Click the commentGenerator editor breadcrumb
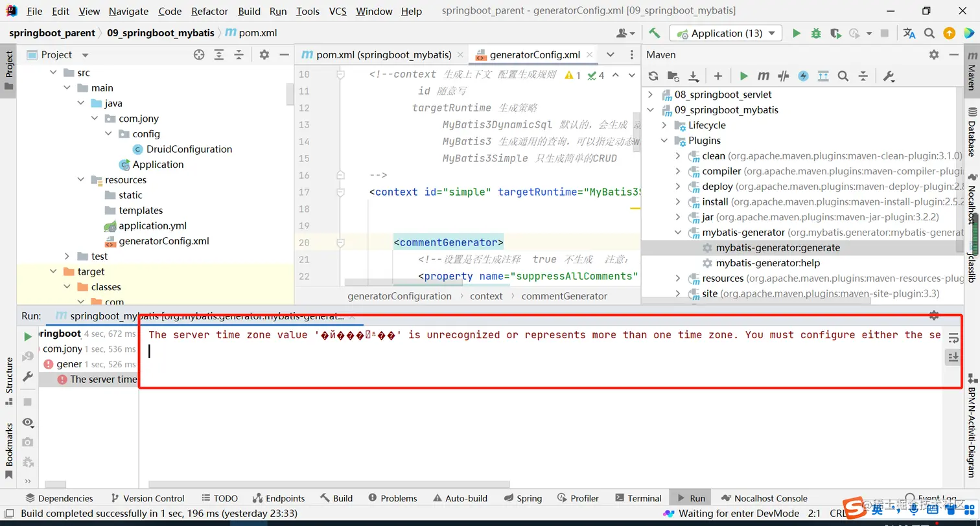 click(x=564, y=296)
